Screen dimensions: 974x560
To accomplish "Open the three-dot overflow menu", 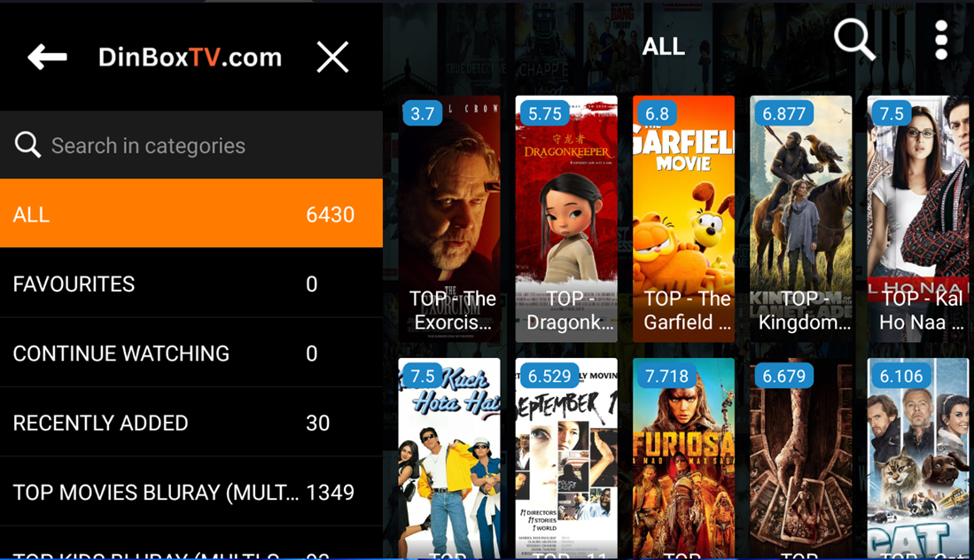I will (x=941, y=40).
